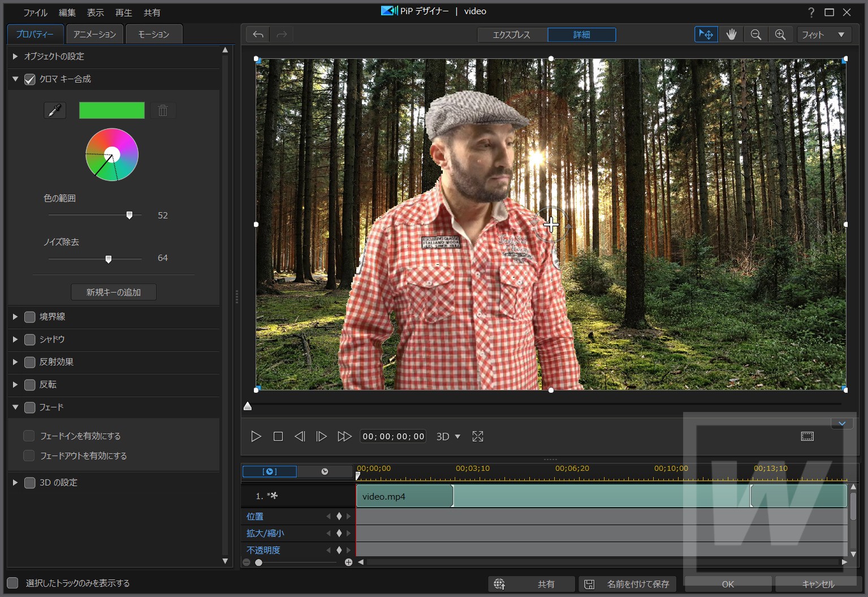Enable the 反射効果 checkbox
Image resolution: width=868 pixels, height=597 pixels.
(30, 362)
